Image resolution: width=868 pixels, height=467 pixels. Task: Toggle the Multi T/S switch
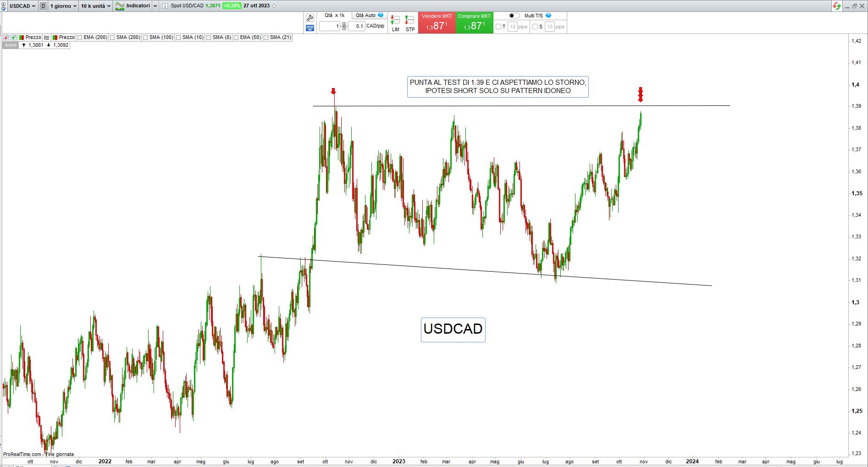point(514,16)
